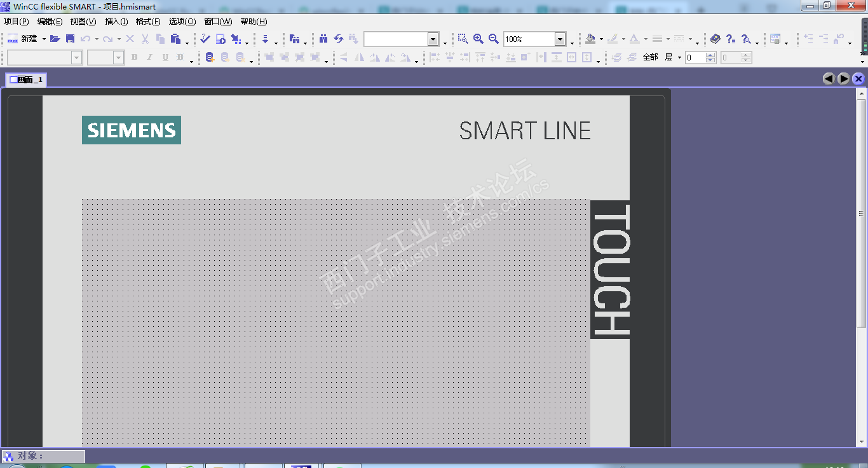Select the 画面_1 screen tab
Image resolution: width=868 pixels, height=468 pixels.
[x=26, y=79]
